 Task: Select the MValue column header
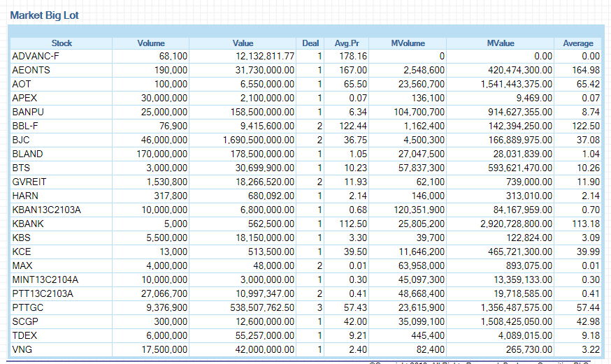(501, 43)
